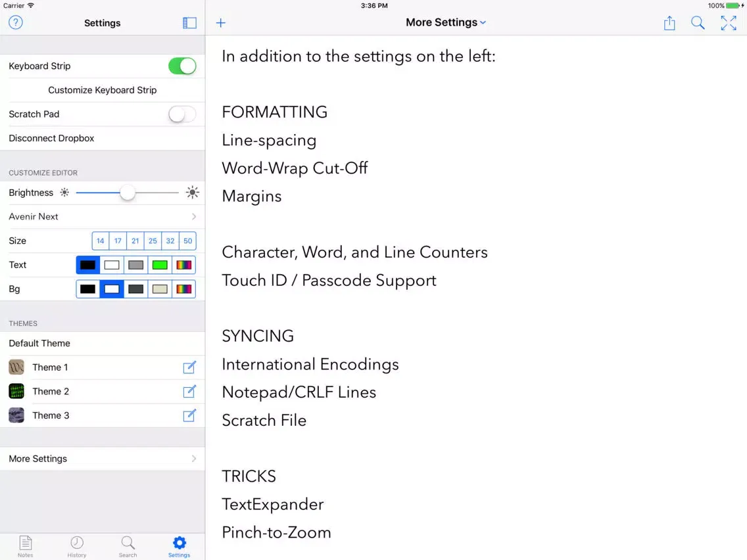The height and width of the screenshot is (560, 747).
Task: Tap the Notepad/CRLF Lines text
Action: (x=299, y=392)
